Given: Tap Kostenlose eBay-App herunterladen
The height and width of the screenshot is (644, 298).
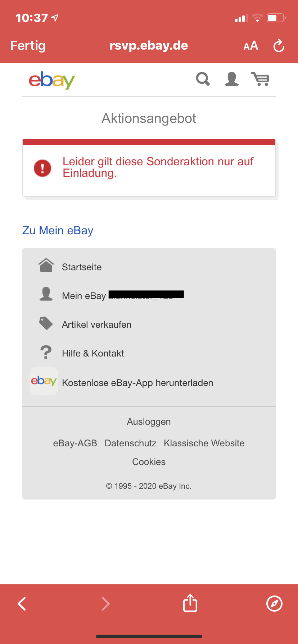Looking at the screenshot, I should (x=137, y=383).
